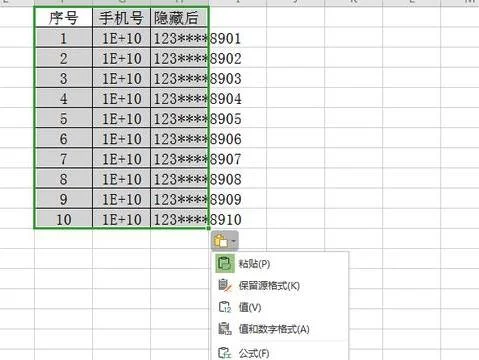Choose 保留源格式(K) paste option
Image resolution: width=479 pixels, height=360 pixels.
280,286
